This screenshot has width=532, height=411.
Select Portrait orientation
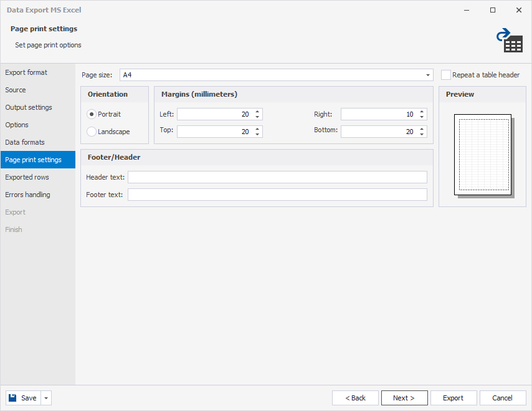coord(90,114)
